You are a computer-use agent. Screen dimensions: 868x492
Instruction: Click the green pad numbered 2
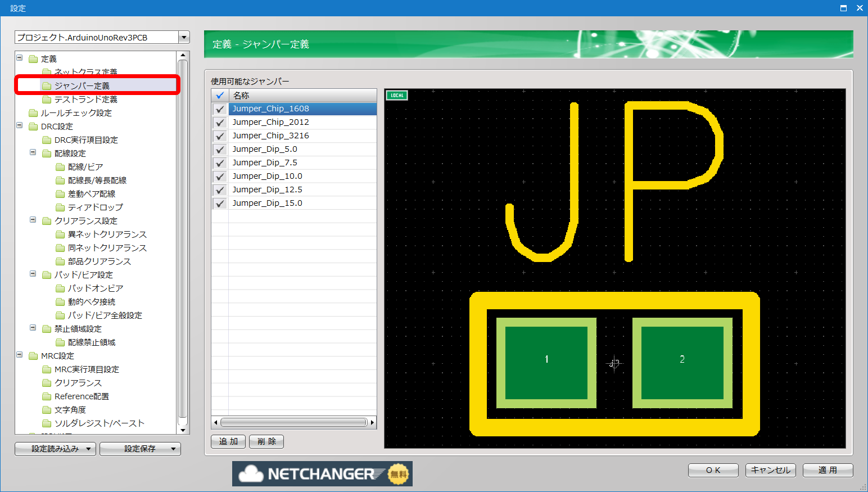[x=682, y=363]
